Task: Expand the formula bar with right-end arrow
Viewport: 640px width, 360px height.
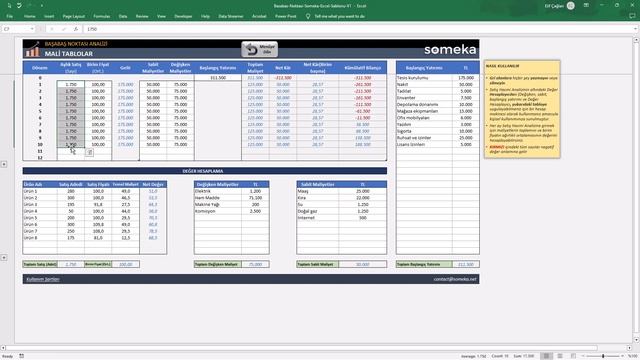Action: click(x=636, y=29)
